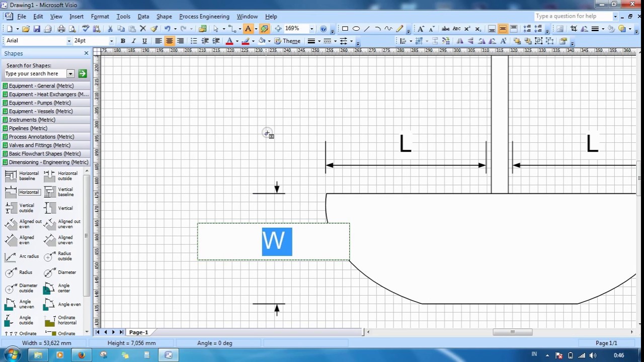The width and height of the screenshot is (644, 362).
Task: Select the Ellipse drawing tool
Action: (x=356, y=29)
